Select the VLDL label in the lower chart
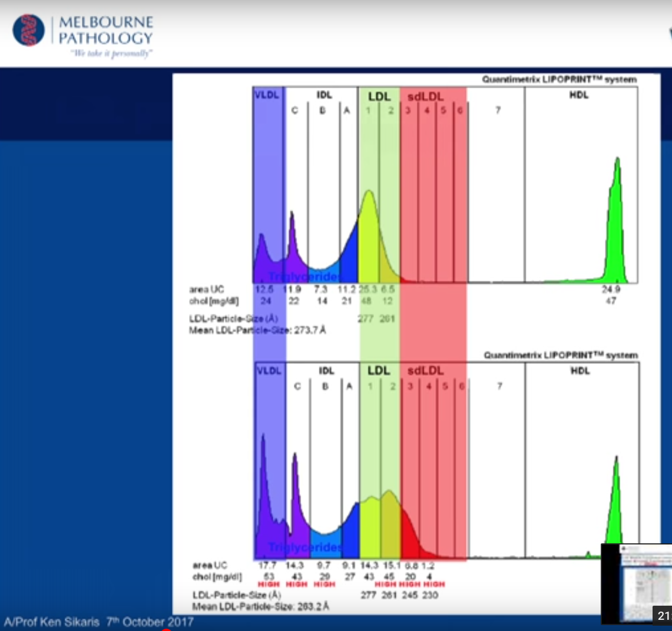The width and height of the screenshot is (672, 631). [x=269, y=371]
